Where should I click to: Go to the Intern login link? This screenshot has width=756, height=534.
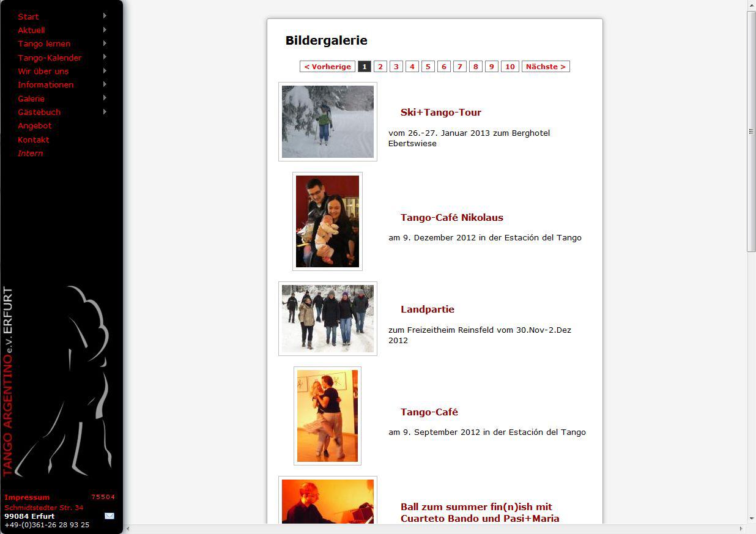(x=31, y=153)
